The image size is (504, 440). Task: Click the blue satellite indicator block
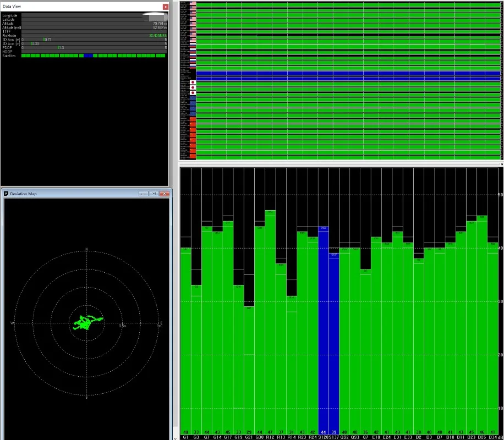(x=88, y=56)
